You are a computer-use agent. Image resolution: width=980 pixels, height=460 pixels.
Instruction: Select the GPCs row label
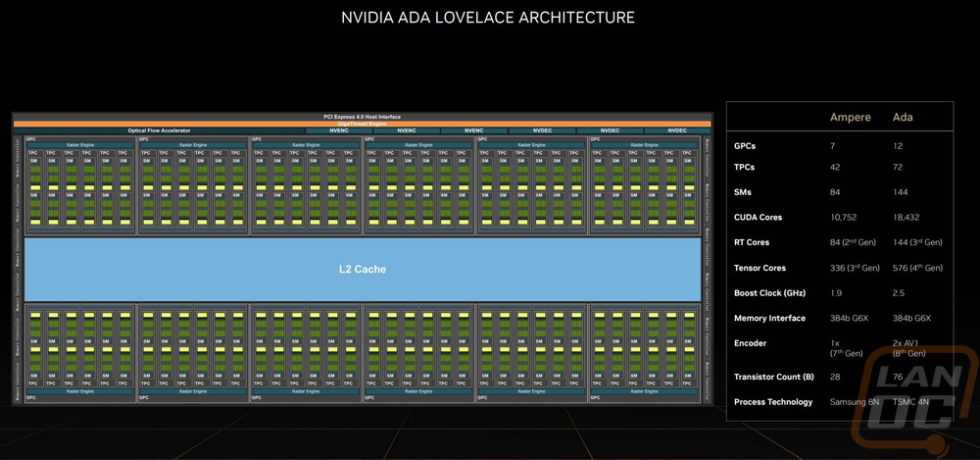(745, 146)
